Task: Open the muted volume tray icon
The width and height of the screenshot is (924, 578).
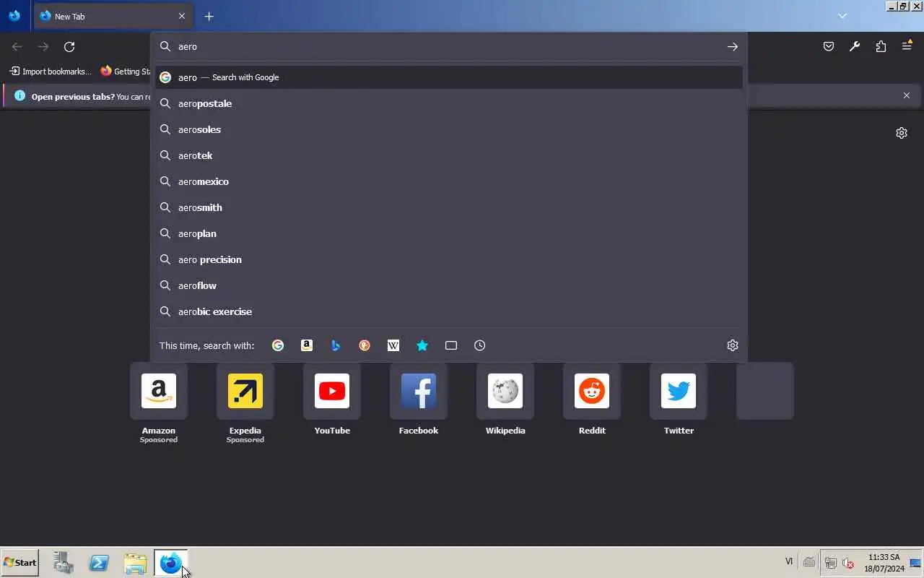Action: pyautogui.click(x=848, y=563)
